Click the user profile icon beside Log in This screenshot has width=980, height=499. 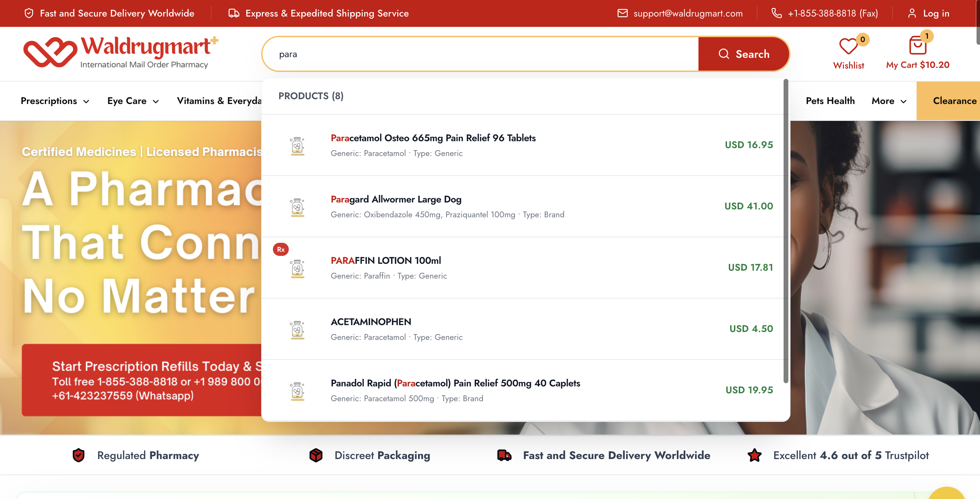pyautogui.click(x=912, y=13)
